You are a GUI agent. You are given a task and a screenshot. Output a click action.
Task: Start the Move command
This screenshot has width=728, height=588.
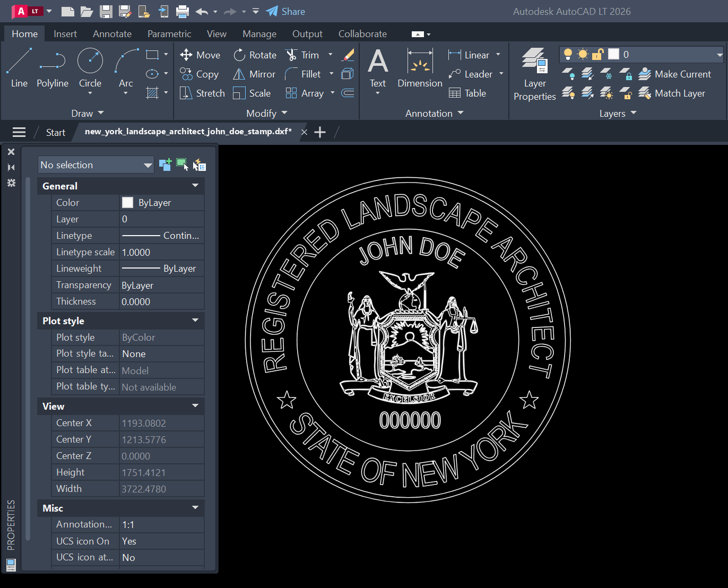tap(200, 55)
